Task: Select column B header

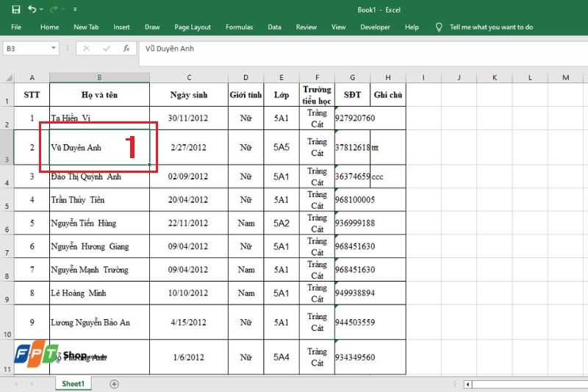Action: coord(99,78)
